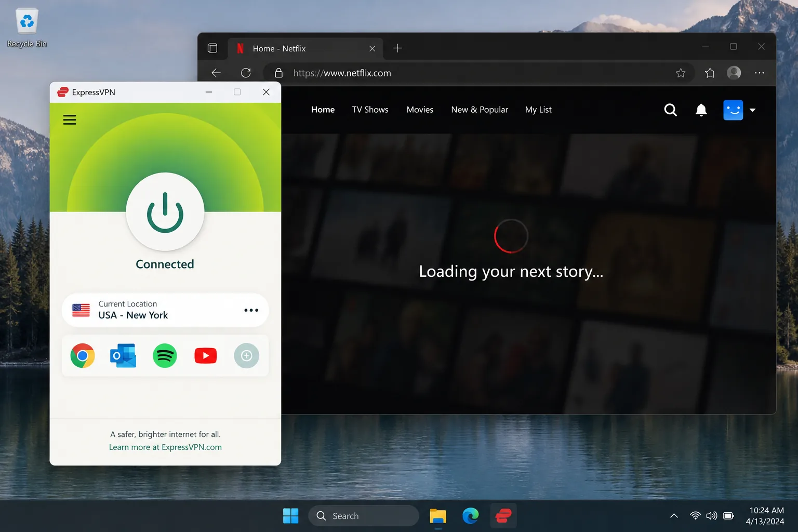Launch the Outlook shortcut in ExpressVPN
This screenshot has height=532, width=798.
pyautogui.click(x=123, y=356)
